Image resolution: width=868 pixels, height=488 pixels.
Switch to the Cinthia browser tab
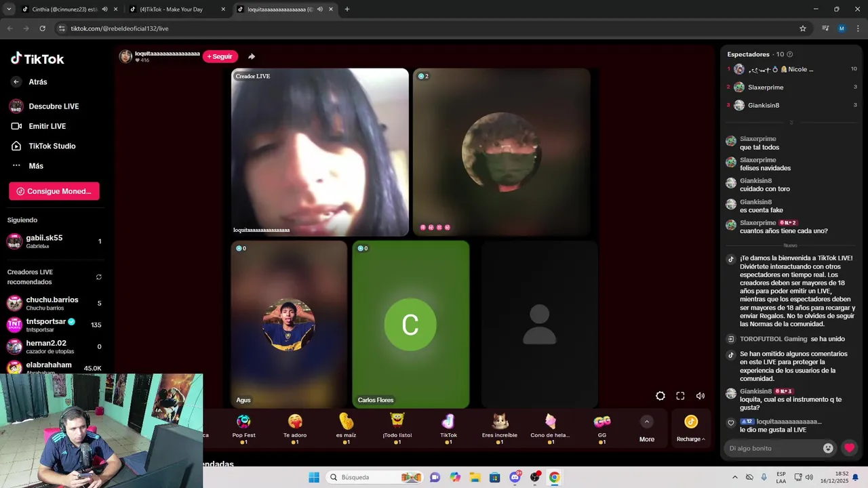(64, 9)
